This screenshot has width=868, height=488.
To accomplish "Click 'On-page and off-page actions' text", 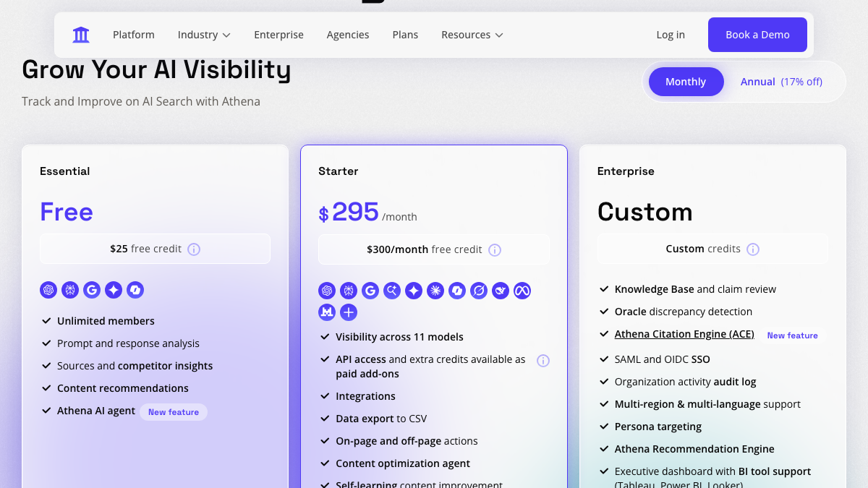I will (407, 441).
